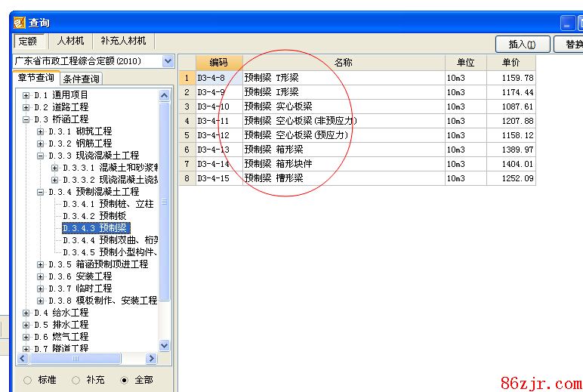Select the 补充 radio button
583x392 pixels.
click(x=76, y=380)
